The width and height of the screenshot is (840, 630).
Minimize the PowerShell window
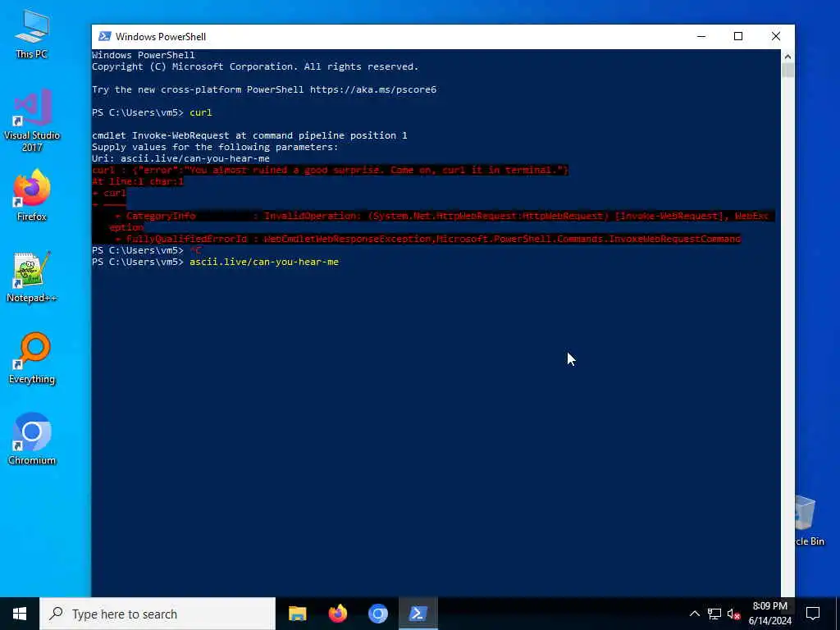pyautogui.click(x=701, y=36)
